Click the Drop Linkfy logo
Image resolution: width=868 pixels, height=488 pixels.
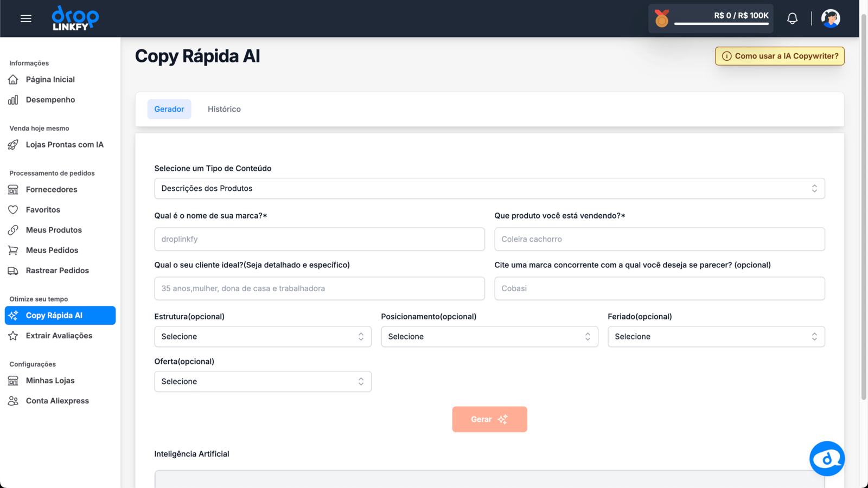tap(75, 18)
